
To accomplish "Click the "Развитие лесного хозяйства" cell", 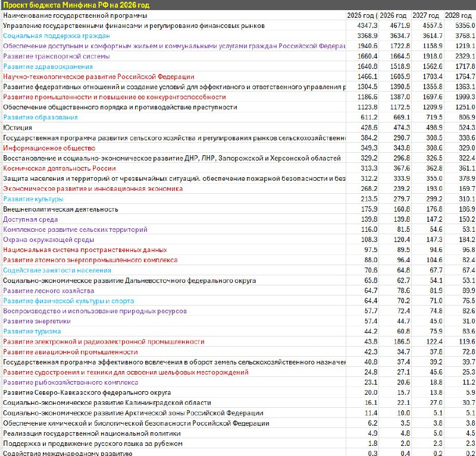I will click(x=49, y=291).
